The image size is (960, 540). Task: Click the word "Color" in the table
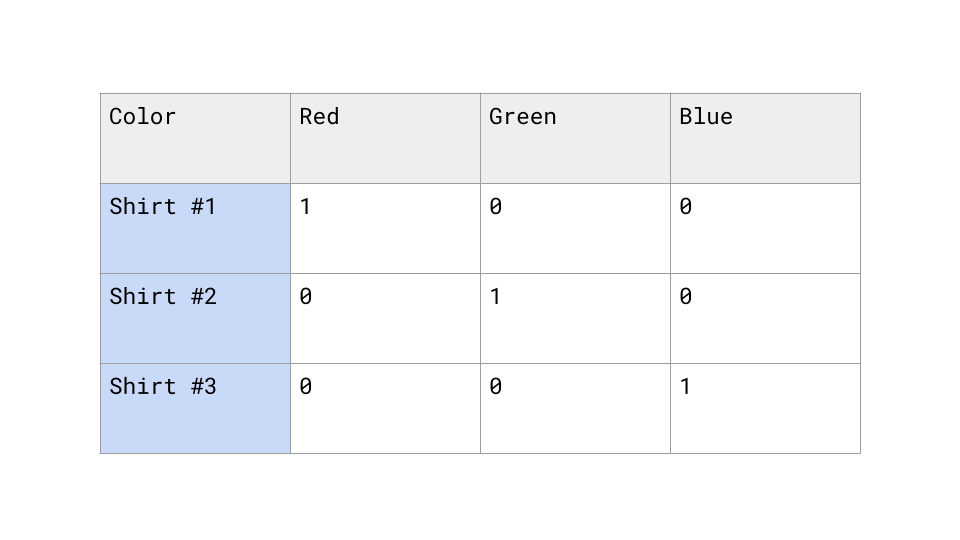[142, 117]
